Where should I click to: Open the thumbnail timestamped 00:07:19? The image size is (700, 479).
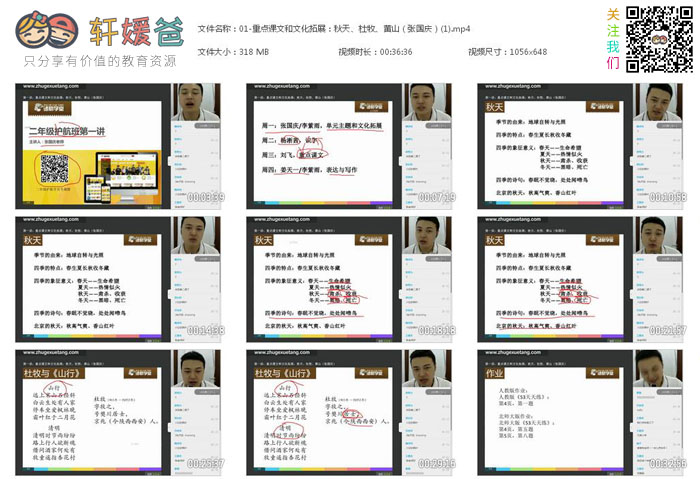349,146
